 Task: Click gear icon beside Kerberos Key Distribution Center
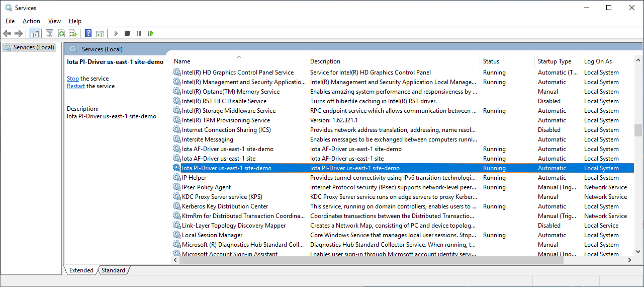point(177,206)
